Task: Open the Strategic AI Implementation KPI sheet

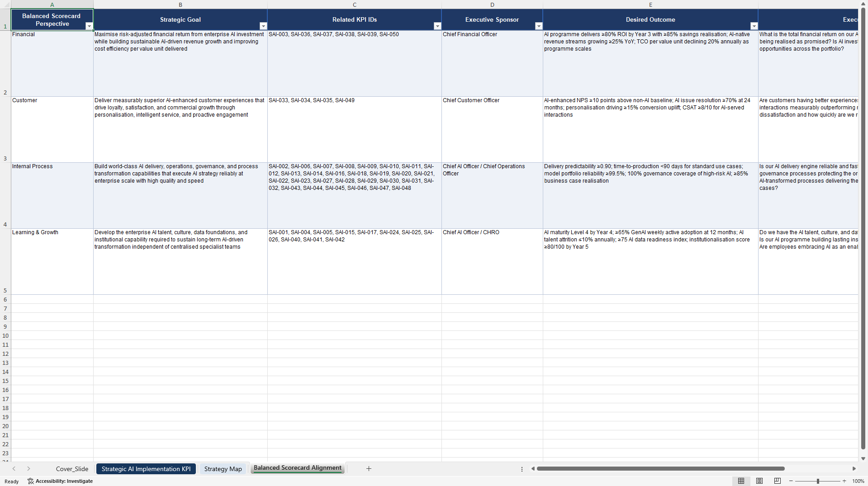Action: click(x=146, y=469)
